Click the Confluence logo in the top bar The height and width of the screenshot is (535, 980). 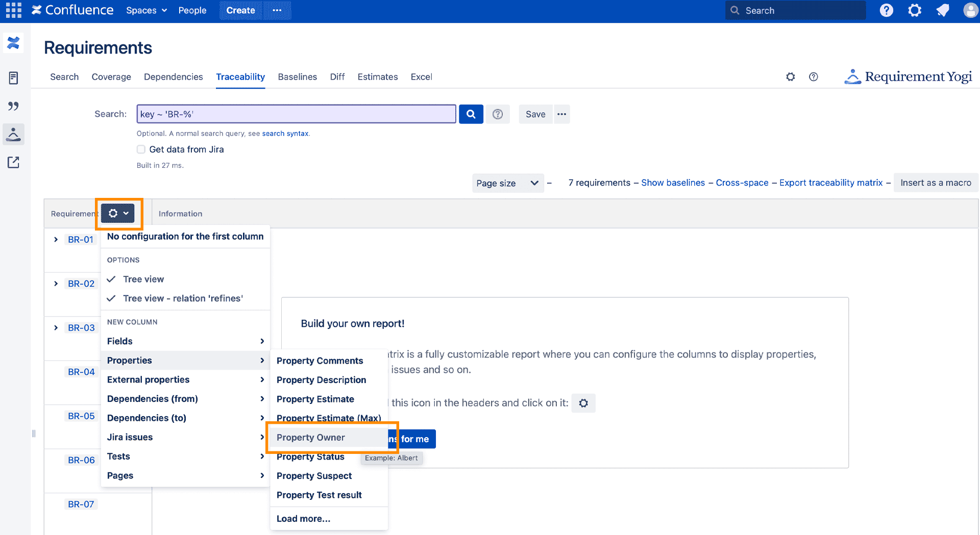click(72, 10)
